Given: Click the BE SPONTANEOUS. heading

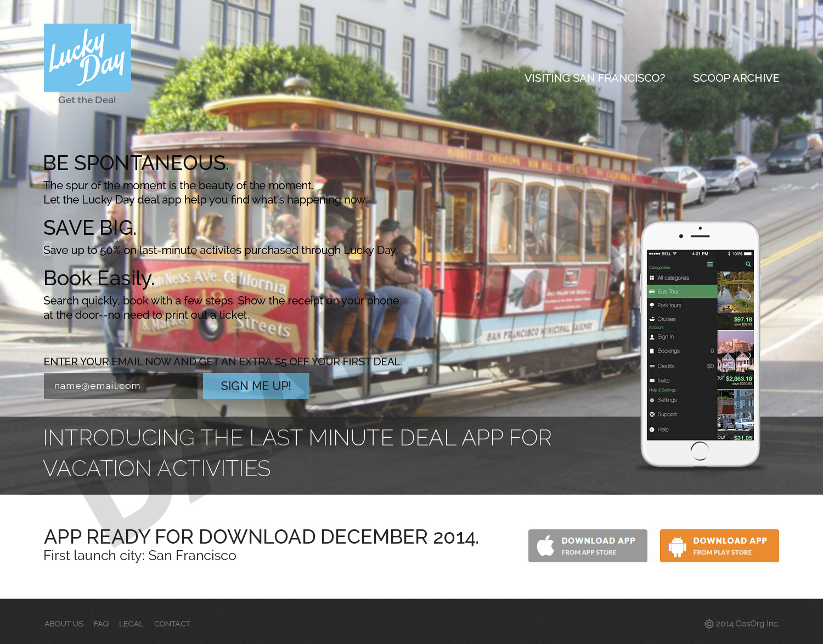Looking at the screenshot, I should [136, 163].
